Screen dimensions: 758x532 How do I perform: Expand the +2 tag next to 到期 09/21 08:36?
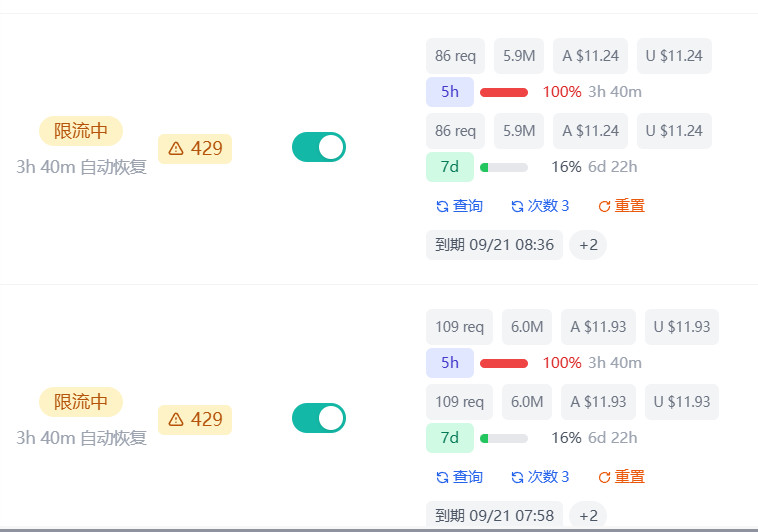tap(588, 245)
